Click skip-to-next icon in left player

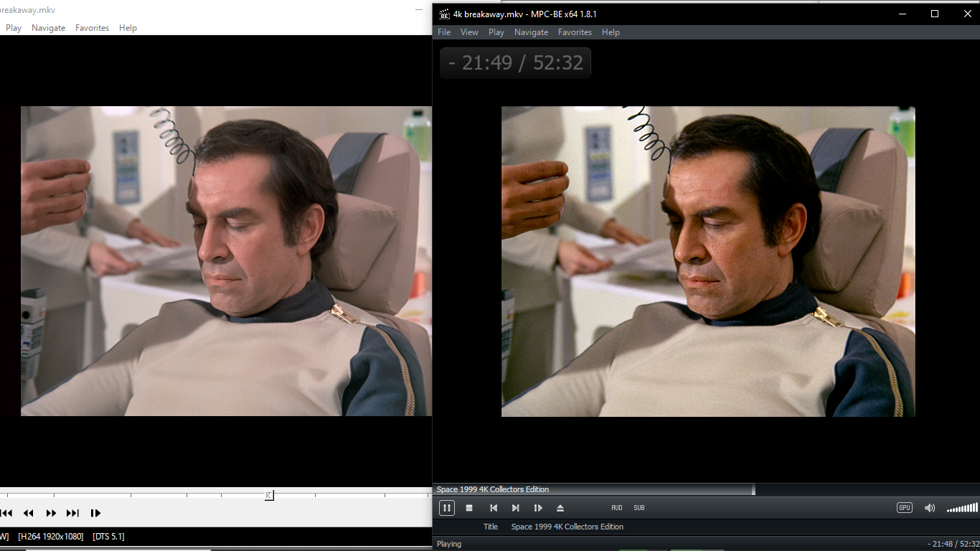[x=72, y=513]
